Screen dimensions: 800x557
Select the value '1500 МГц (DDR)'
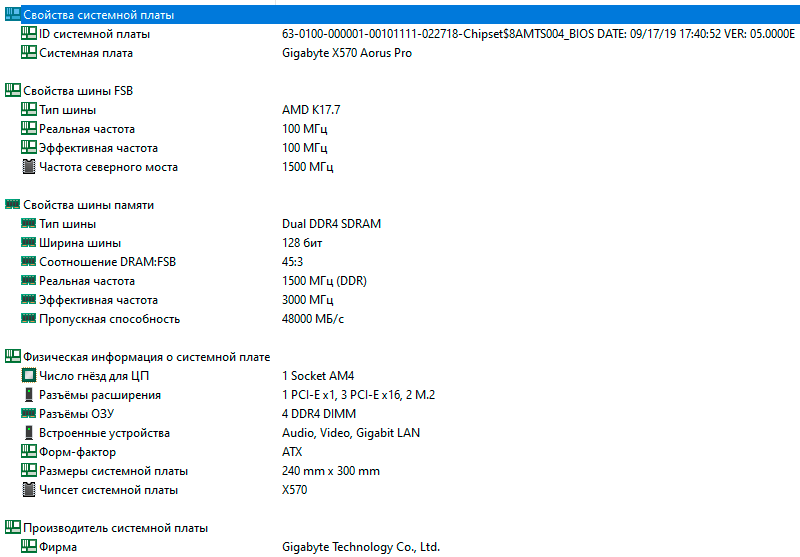pos(324,281)
